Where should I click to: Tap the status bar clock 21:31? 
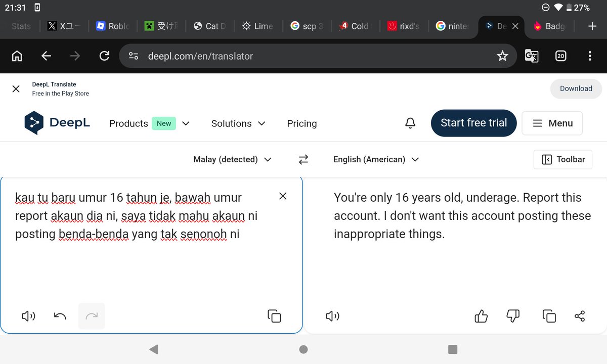coord(14,8)
